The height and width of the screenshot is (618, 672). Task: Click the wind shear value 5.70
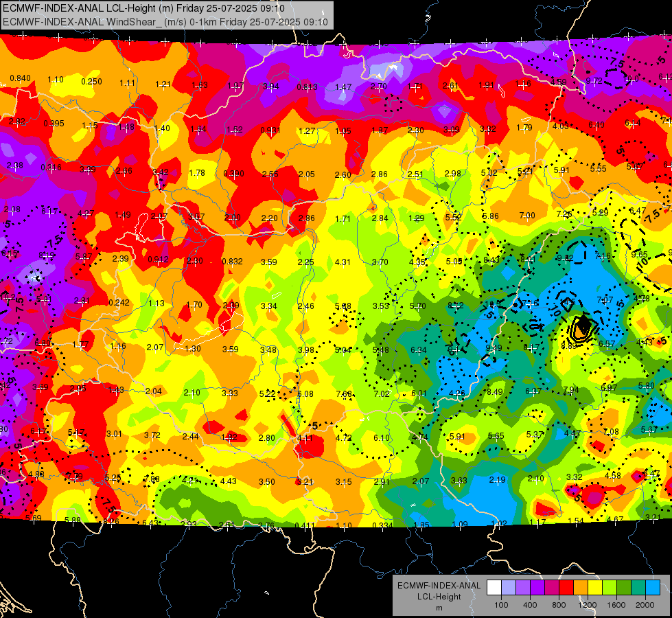[x=418, y=306]
